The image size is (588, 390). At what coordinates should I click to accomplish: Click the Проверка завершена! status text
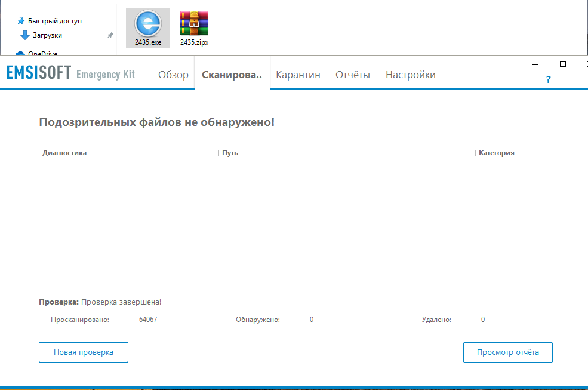coord(121,302)
